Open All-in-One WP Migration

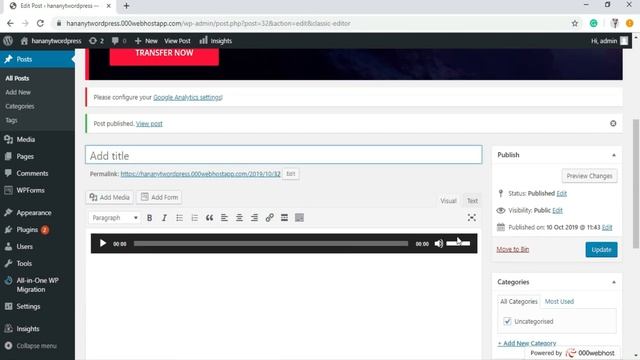(37, 285)
